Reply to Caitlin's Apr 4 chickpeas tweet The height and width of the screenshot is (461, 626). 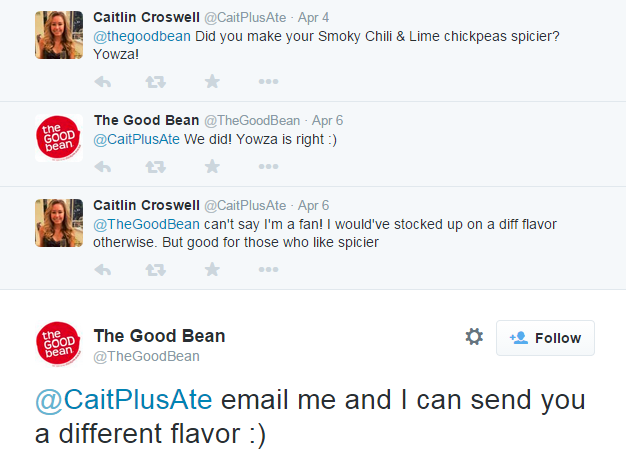[103, 82]
